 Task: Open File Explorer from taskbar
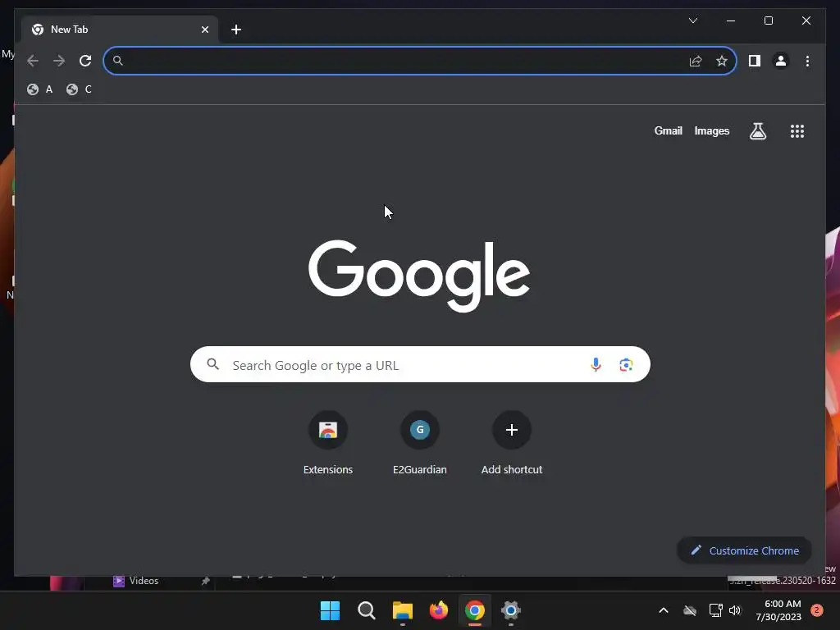pos(402,610)
